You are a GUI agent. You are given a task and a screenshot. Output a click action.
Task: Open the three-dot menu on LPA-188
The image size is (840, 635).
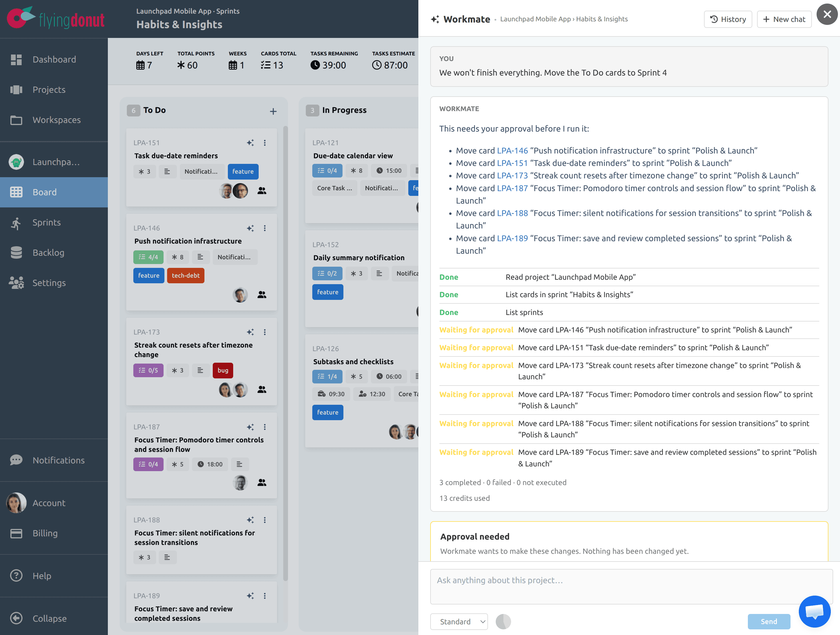265,520
